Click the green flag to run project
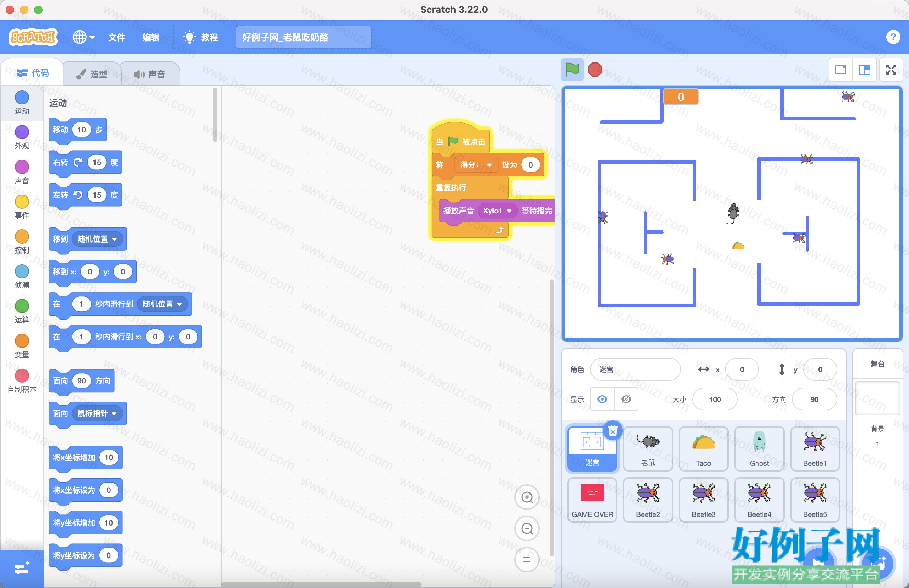The image size is (909, 588). coord(572,70)
